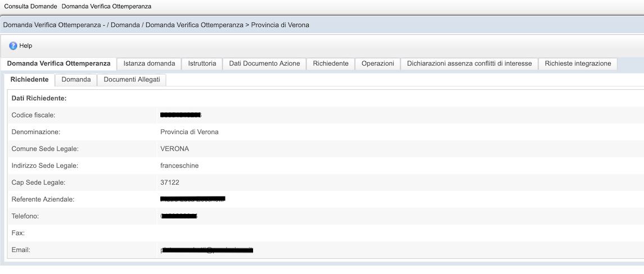644x274 pixels.
Task: Open the Istruttoria tab
Action: (202, 64)
